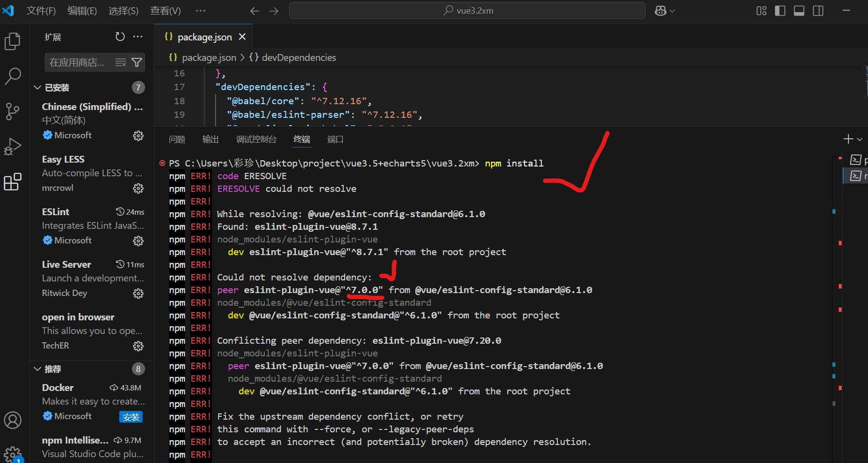
Task: Toggle the secondary sidebar
Action: coord(817,10)
